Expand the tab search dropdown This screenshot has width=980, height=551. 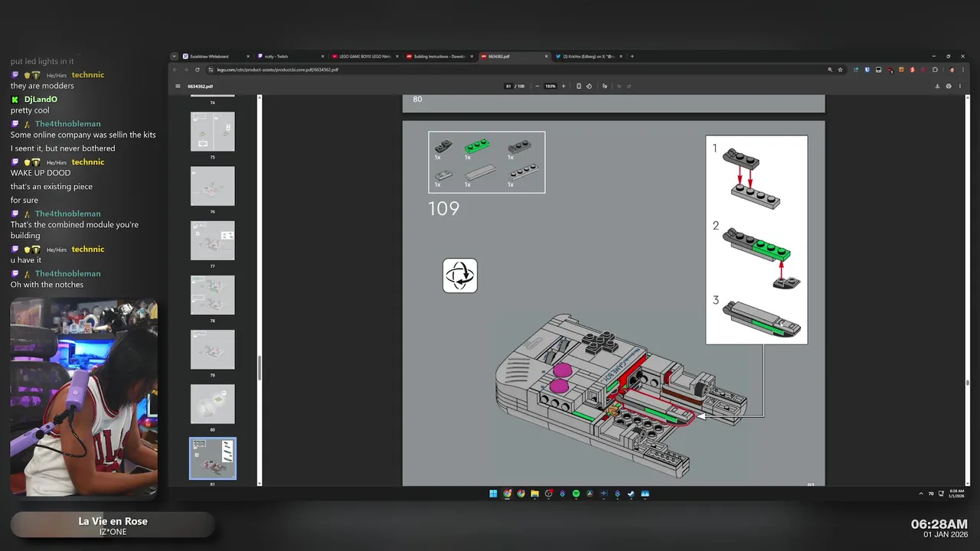(174, 56)
